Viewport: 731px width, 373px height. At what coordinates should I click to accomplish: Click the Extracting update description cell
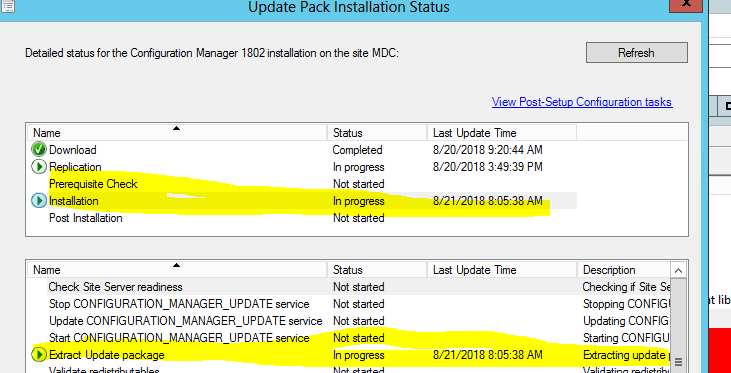click(626, 355)
